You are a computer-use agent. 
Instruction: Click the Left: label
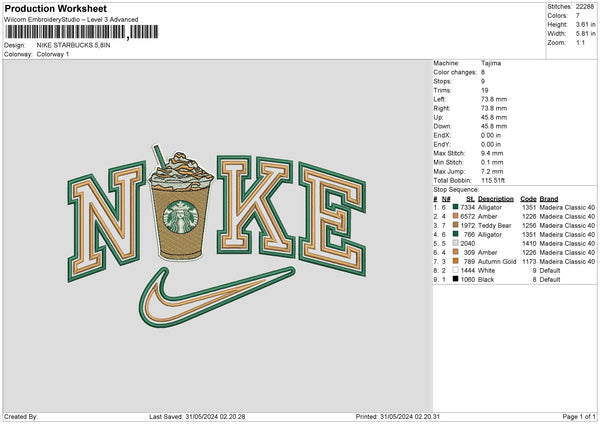tap(439, 99)
